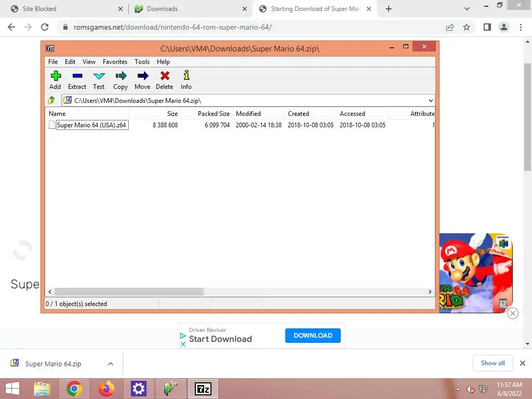Expand Super Mario 64.zip download options chevron
This screenshot has width=532, height=399.
pos(111,364)
